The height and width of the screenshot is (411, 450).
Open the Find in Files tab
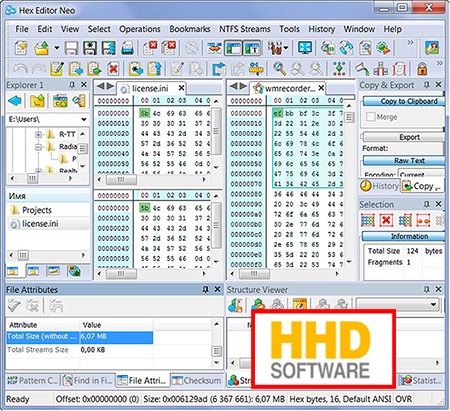(x=88, y=380)
